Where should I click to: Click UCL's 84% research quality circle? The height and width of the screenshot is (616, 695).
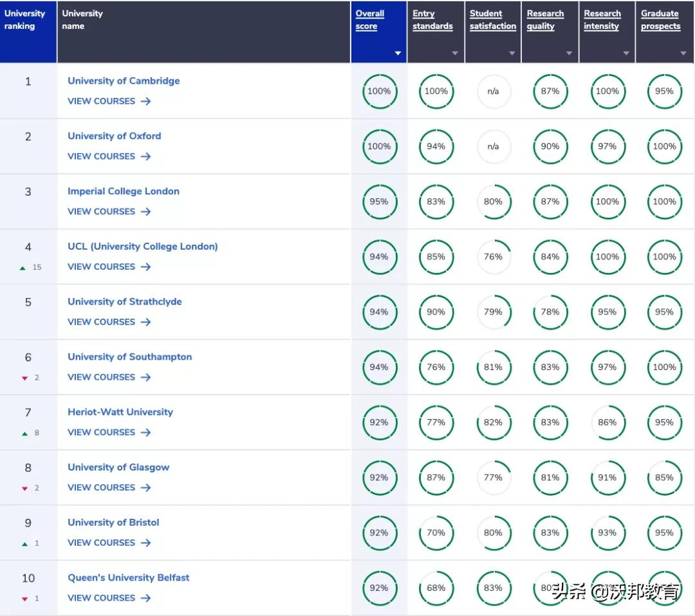point(550,257)
